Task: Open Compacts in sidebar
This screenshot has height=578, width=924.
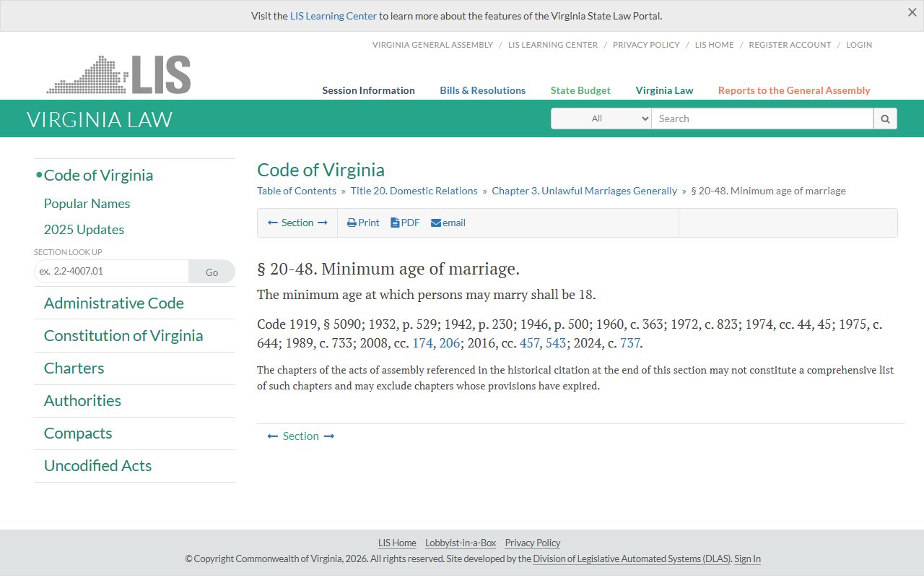Action: 78,433
